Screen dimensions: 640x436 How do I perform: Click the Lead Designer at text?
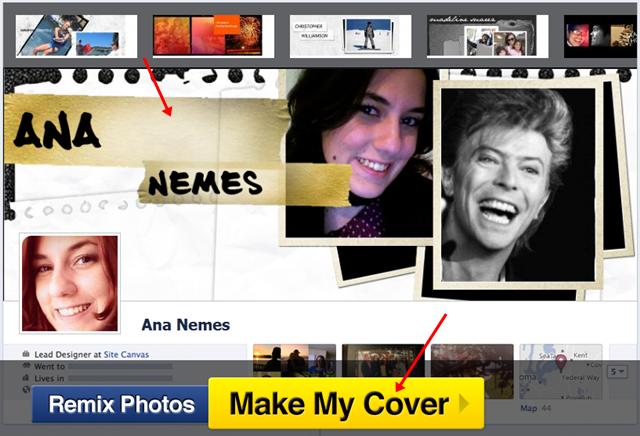pyautogui.click(x=68, y=354)
